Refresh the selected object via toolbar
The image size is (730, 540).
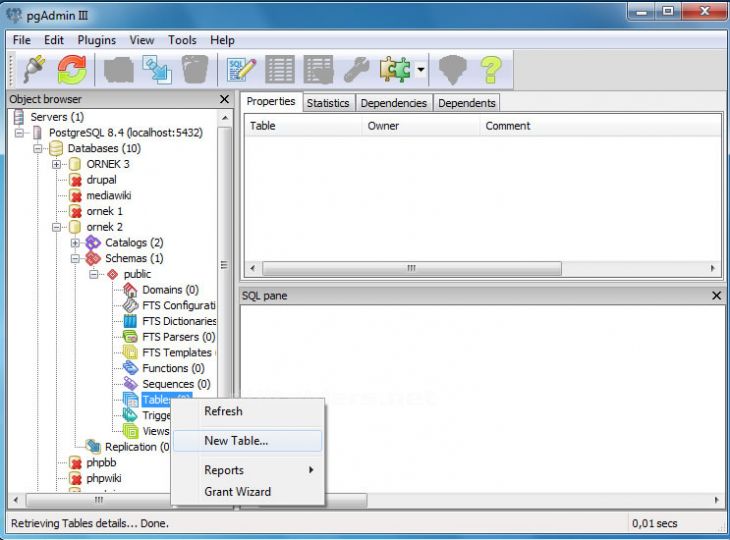[72, 70]
